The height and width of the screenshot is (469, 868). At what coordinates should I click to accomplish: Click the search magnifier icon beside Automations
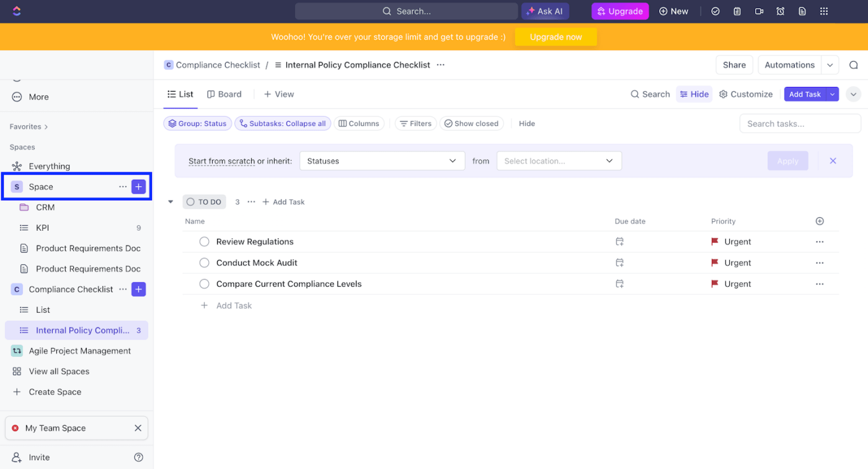click(x=854, y=65)
